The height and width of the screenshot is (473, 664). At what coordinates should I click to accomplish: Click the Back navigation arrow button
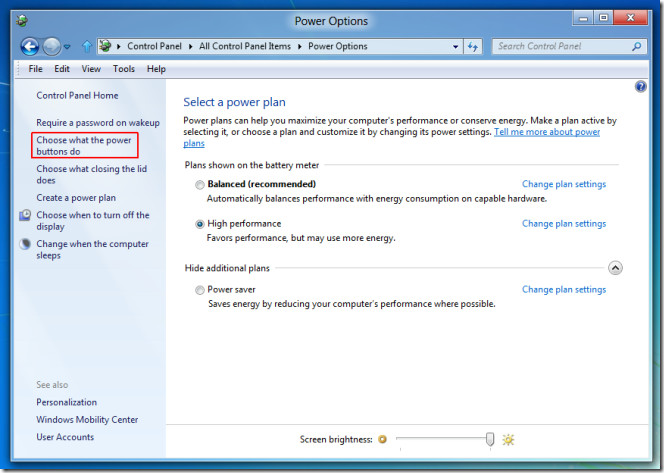[x=29, y=46]
